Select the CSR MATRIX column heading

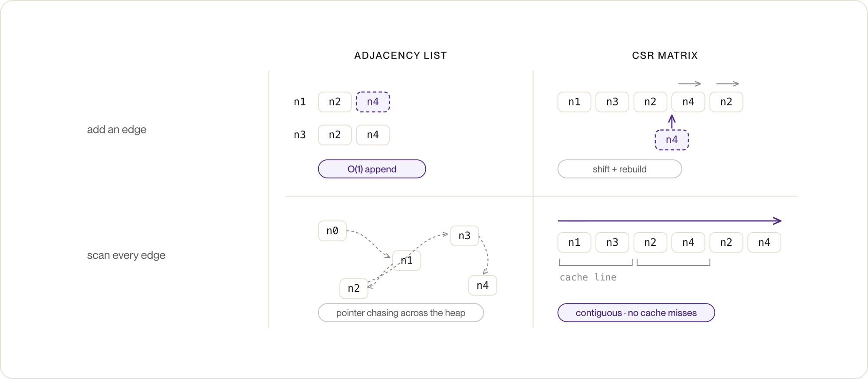click(x=665, y=56)
